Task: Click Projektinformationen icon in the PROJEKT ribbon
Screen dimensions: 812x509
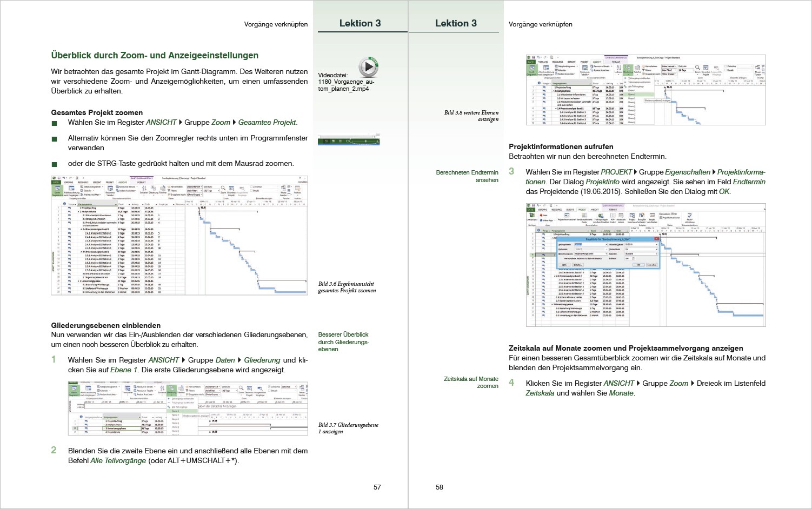Action: (566, 216)
